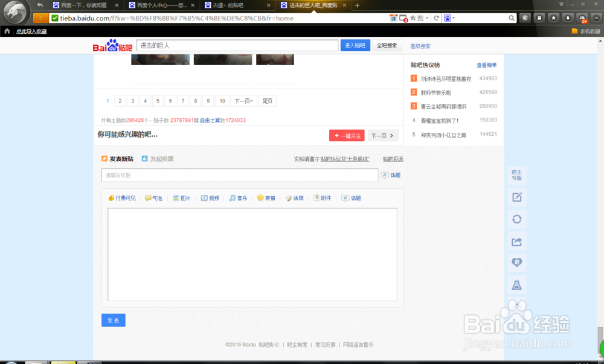This screenshot has width=604, height=364.
Task: Click the 进入贴吧 button
Action: coord(355,45)
